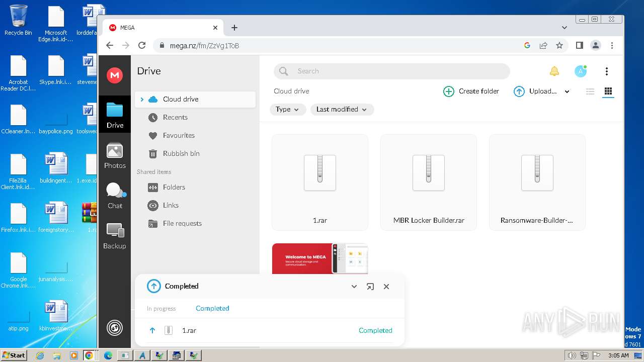
Task: Click the transfer status circle icon
Action: (115, 328)
